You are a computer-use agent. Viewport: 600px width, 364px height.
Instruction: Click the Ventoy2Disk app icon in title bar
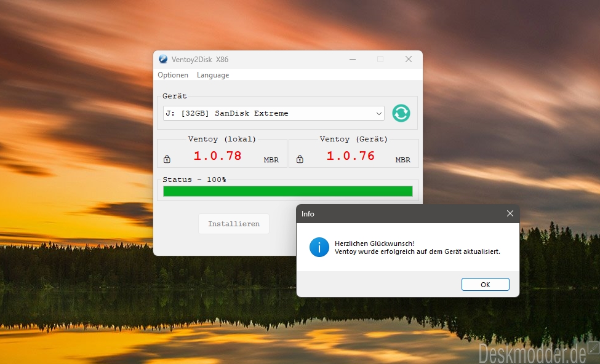(x=163, y=59)
